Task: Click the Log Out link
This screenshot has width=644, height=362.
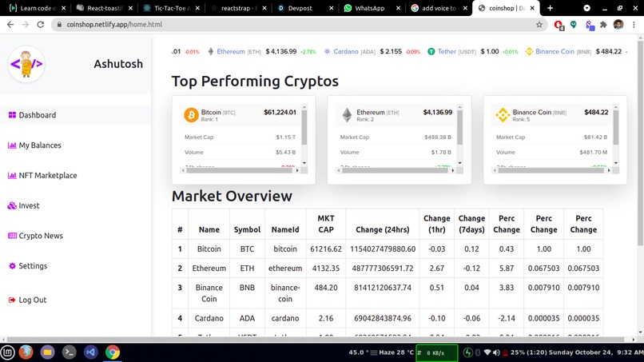Action: point(33,300)
